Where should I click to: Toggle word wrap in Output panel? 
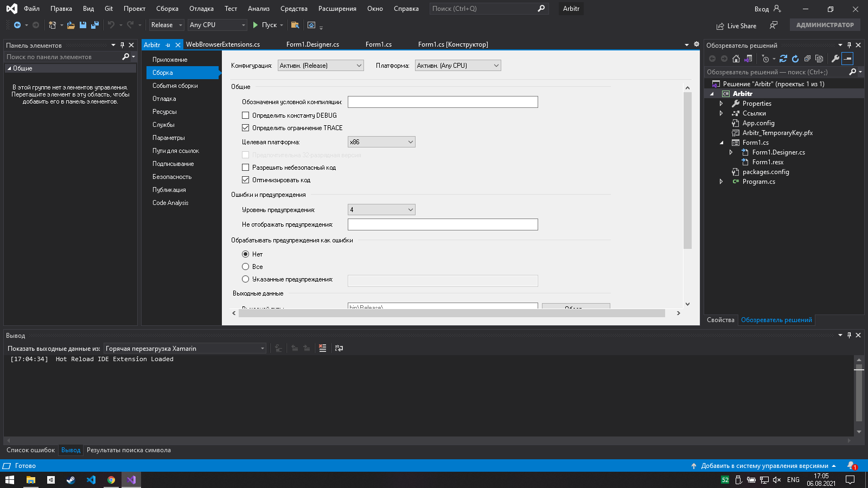click(x=339, y=348)
